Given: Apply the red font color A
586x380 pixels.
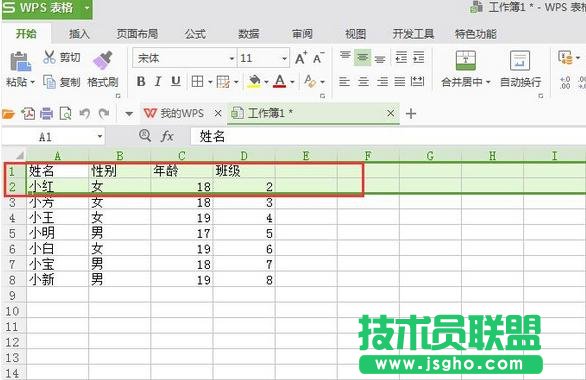Looking at the screenshot, I should [x=280, y=81].
